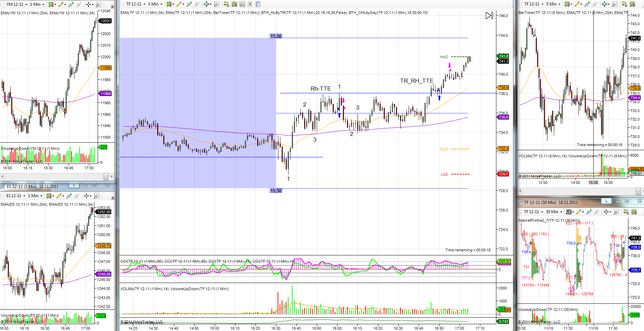Click the 15:05 time marker on TF 5 Min chart

[593, 183]
